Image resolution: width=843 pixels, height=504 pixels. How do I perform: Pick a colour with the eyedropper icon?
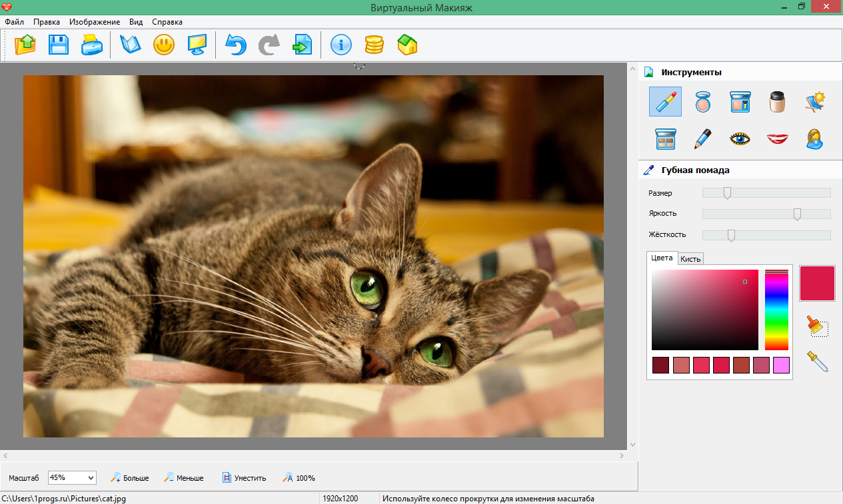pyautogui.click(x=817, y=362)
